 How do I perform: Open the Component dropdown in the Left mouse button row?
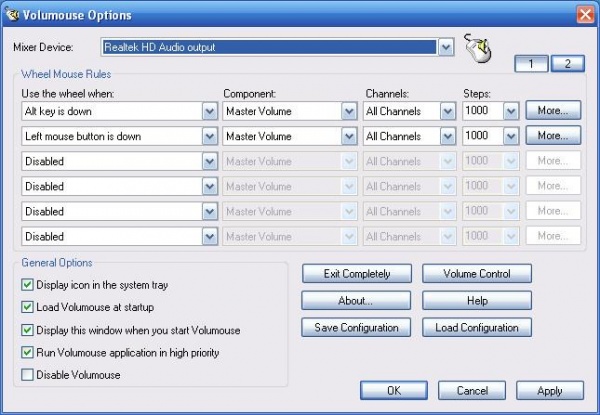[349, 136]
